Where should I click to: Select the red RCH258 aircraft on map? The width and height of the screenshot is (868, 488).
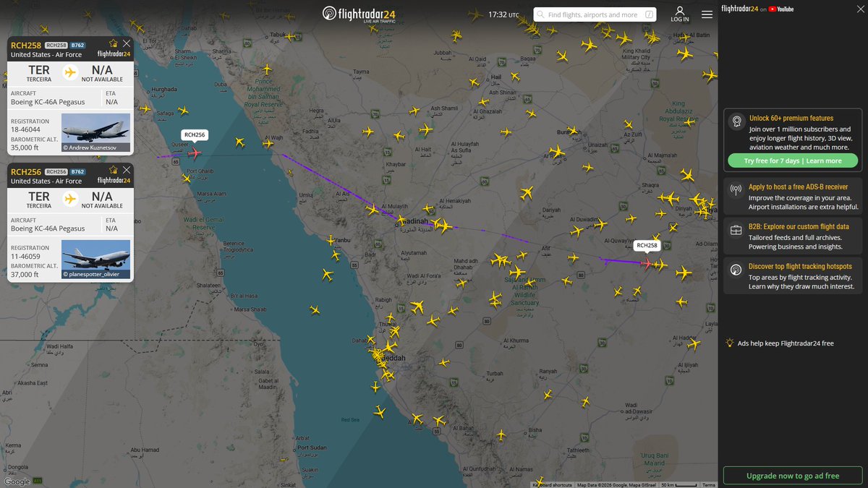[646, 263]
